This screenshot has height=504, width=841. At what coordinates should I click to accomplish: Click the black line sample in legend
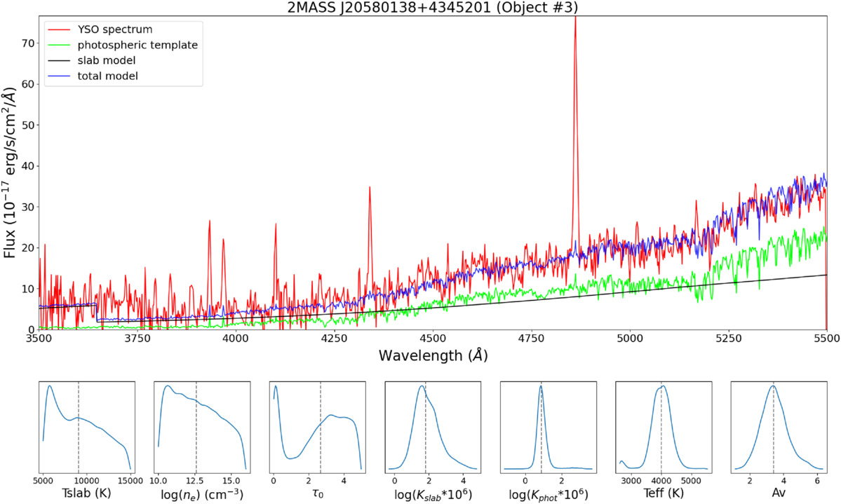[59, 61]
